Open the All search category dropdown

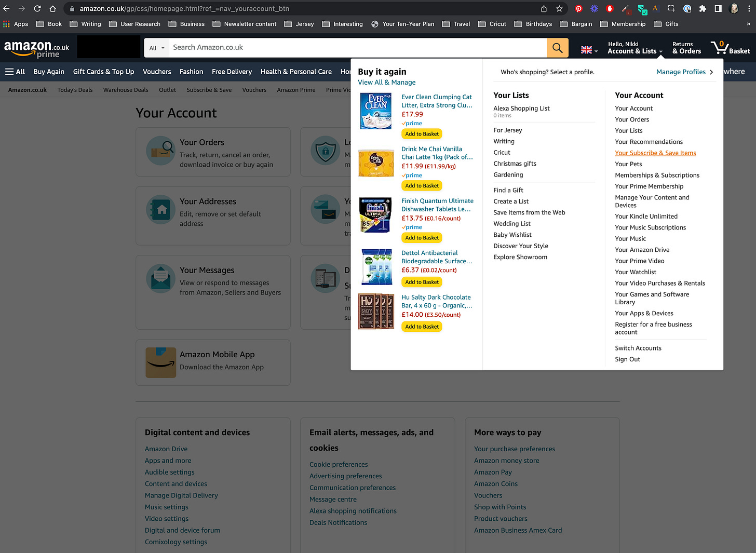tap(157, 48)
